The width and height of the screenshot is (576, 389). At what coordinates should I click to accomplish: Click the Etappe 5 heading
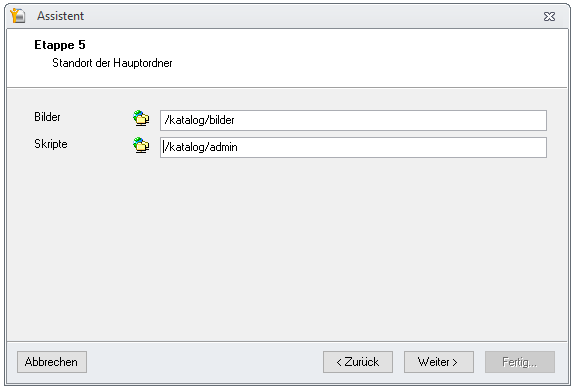pyautogui.click(x=60, y=45)
